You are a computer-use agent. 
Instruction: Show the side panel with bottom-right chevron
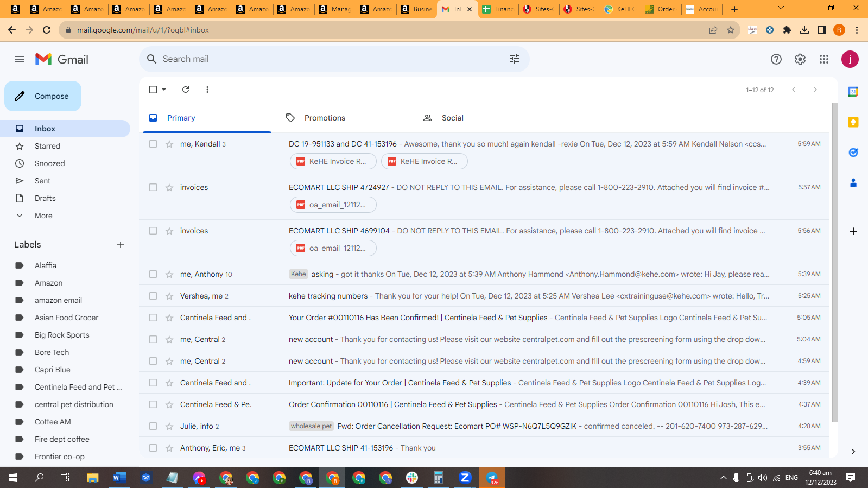coord(853,452)
